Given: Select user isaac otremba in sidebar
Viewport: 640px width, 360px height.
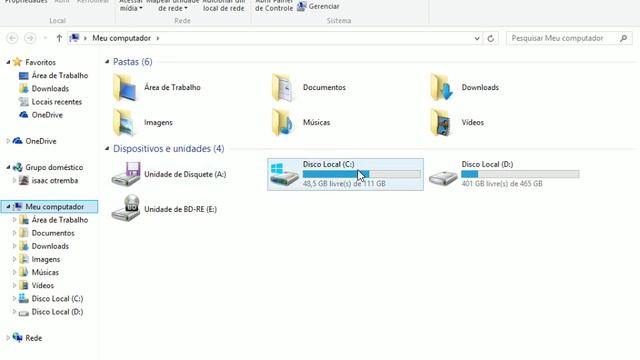Looking at the screenshot, I should click(x=49, y=180).
